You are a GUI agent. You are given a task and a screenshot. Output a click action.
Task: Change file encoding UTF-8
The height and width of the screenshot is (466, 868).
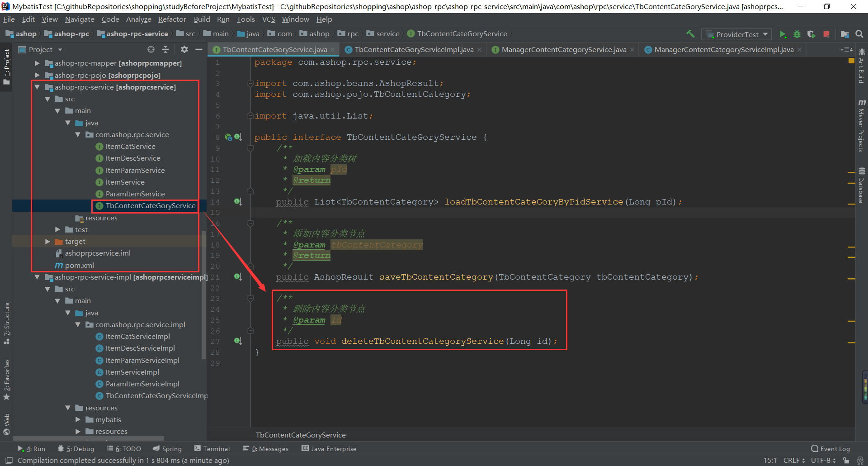pos(823,461)
